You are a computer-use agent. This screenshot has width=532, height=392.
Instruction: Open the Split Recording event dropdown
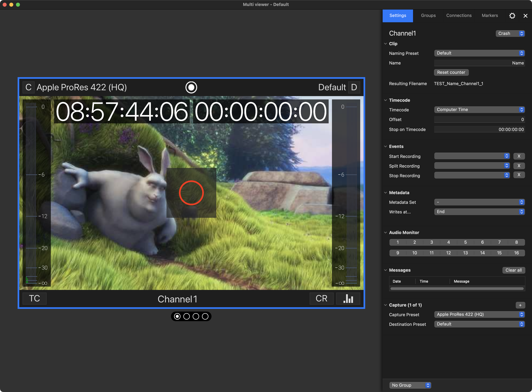pyautogui.click(x=472, y=166)
